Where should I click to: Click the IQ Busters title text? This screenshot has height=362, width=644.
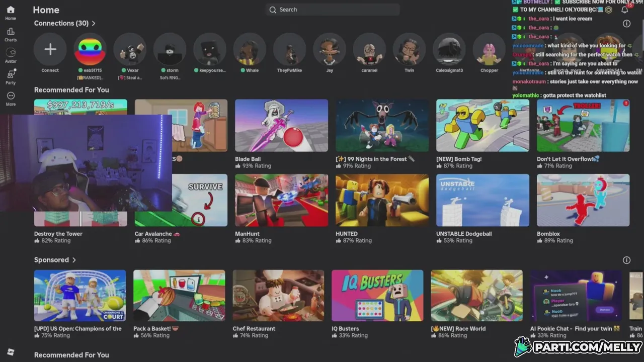click(x=345, y=329)
